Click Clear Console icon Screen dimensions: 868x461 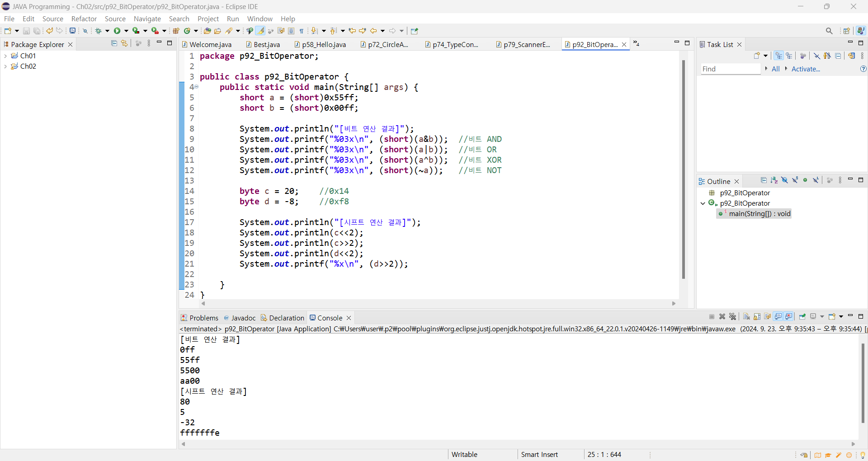click(746, 316)
